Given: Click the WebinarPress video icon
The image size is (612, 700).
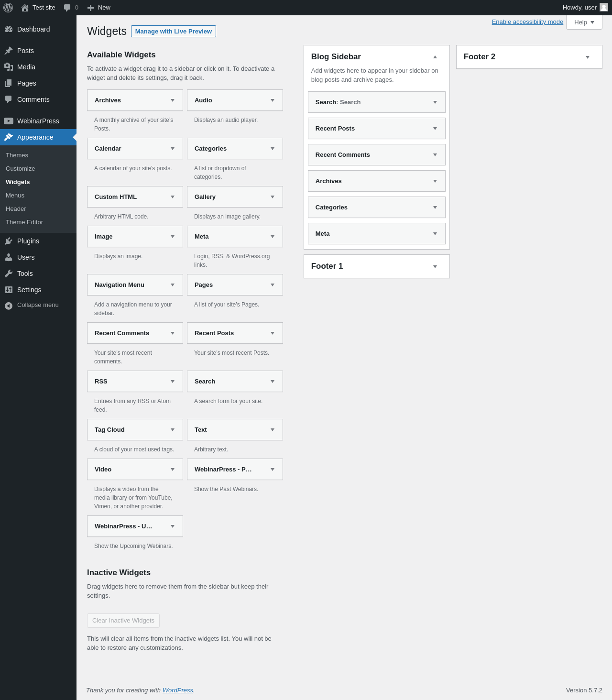Looking at the screenshot, I should coord(9,121).
